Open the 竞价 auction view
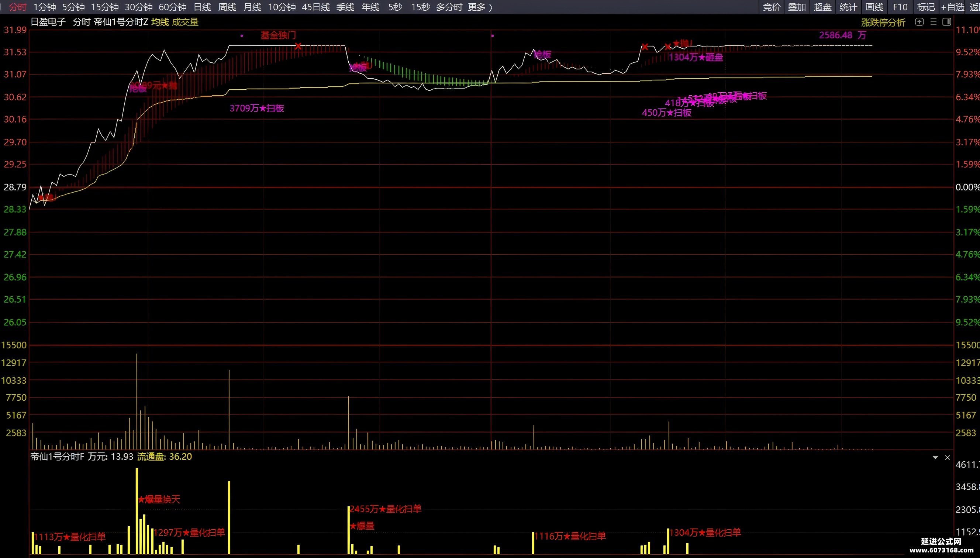The image size is (980, 558). point(772,7)
